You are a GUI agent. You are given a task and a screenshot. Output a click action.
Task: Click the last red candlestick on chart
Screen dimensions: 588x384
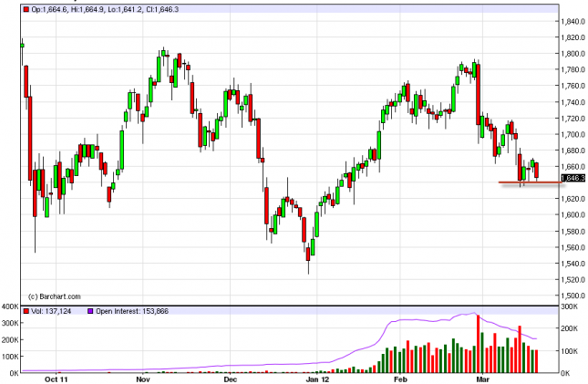[537, 170]
